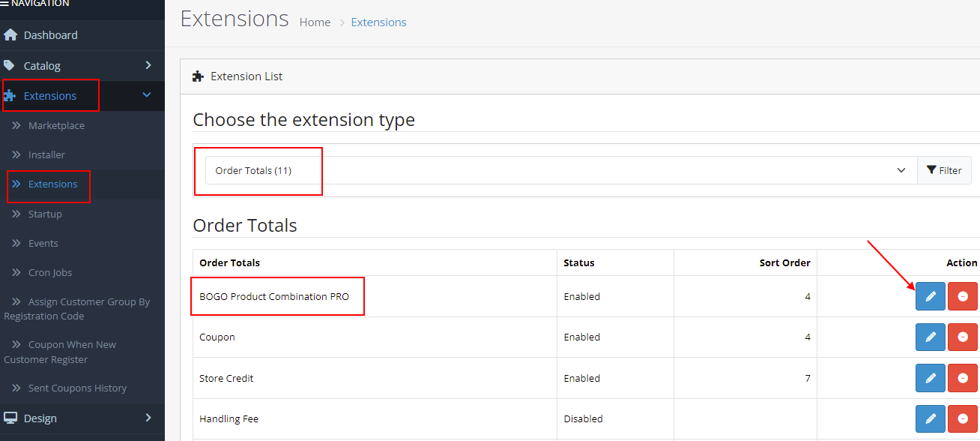Open the Installer sidebar item
Viewport: 980px width, 441px height.
46,154
